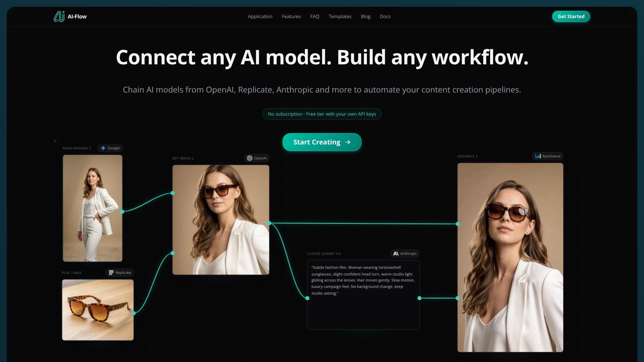Screen dimensions: 644x362
Task: Click the NANO BANANA 2 node label
Action: [x=76, y=148]
